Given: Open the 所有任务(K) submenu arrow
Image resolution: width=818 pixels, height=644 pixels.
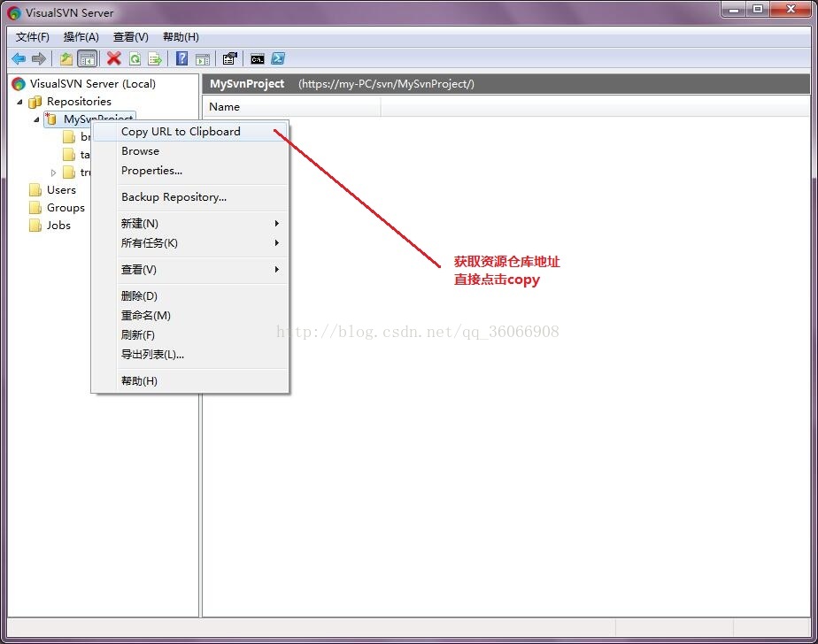Looking at the screenshot, I should click(277, 243).
